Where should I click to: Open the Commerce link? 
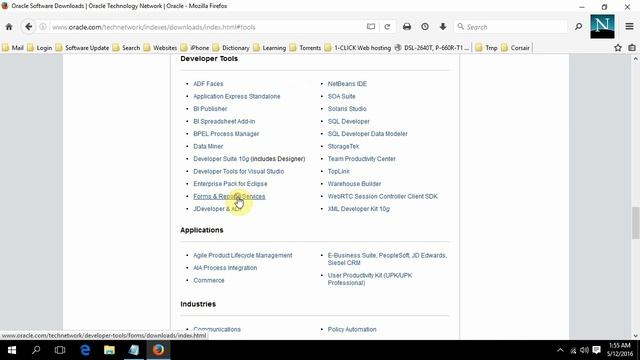[x=209, y=280]
